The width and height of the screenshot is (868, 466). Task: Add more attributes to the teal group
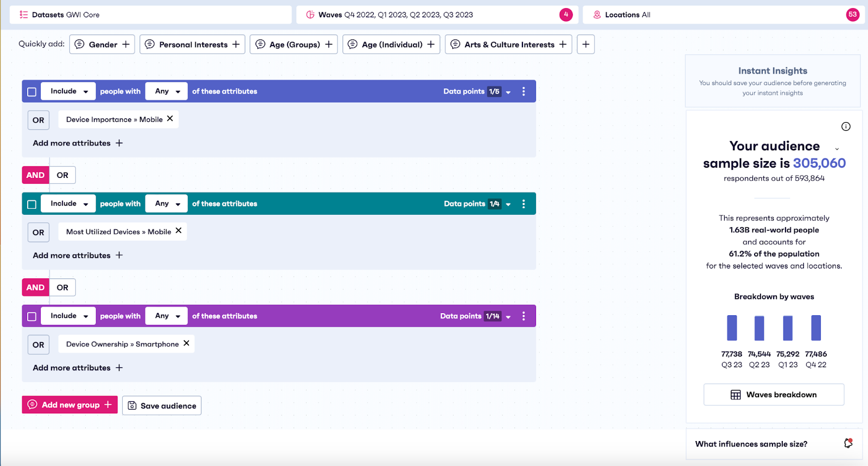(x=78, y=256)
